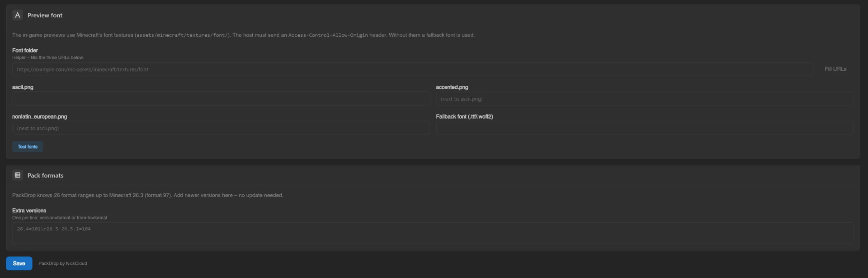Screen dimensions: 868x278
Task: Focus the Font folder URL field
Action: [413, 69]
